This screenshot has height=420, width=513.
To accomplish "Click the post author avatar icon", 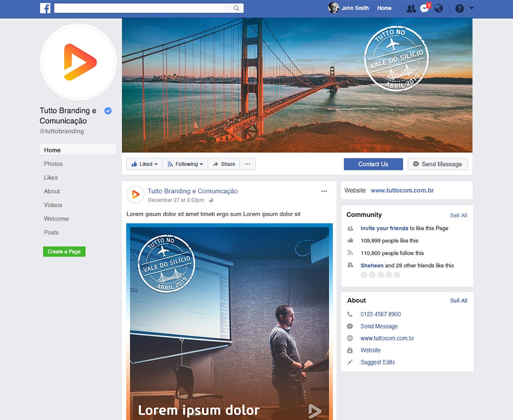I will point(135,195).
